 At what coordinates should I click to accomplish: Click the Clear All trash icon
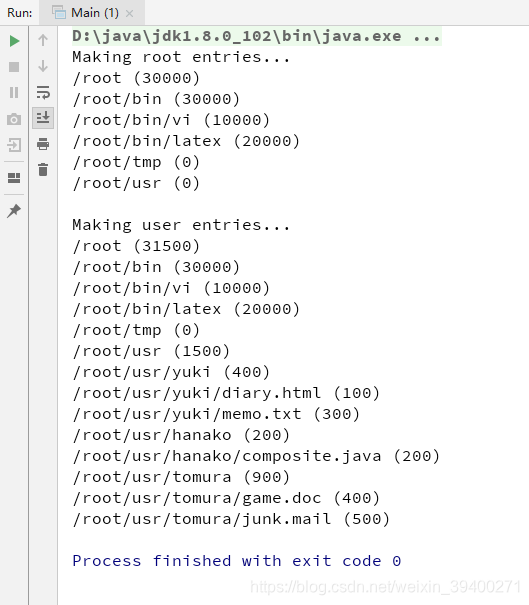point(43,170)
